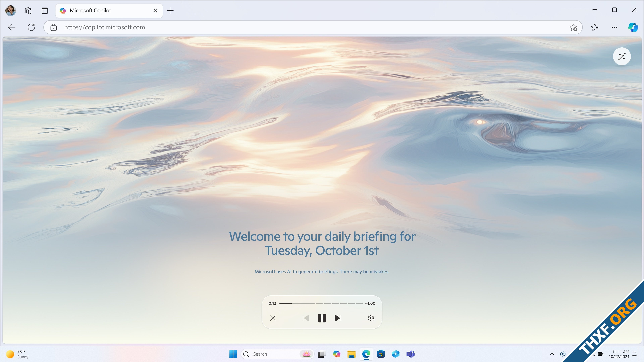The width and height of the screenshot is (644, 362).
Task: Open the clock and date 11:11 AM
Action: 619,354
